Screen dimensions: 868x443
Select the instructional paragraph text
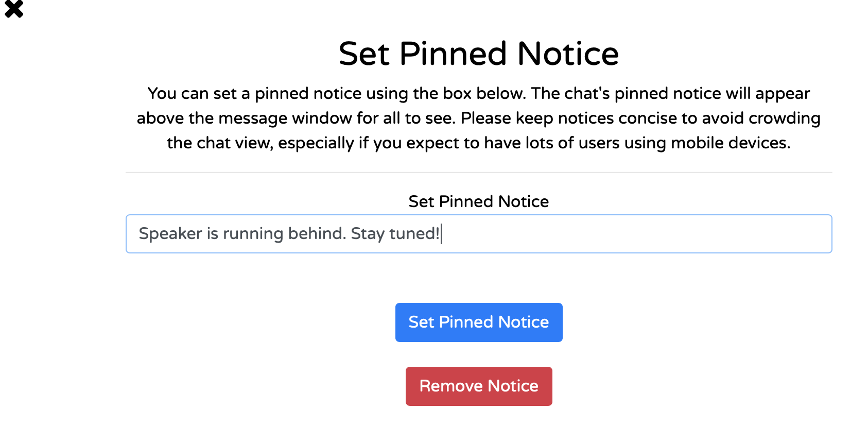478,118
